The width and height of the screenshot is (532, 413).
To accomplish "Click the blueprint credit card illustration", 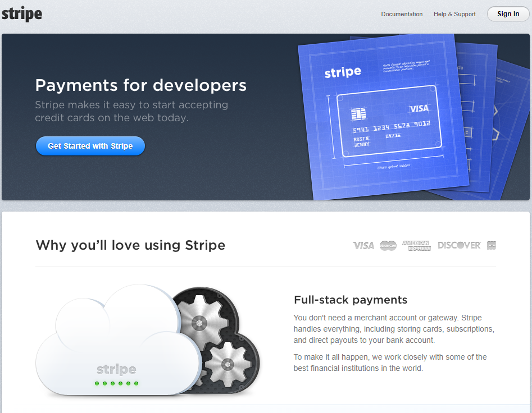I will click(390, 121).
